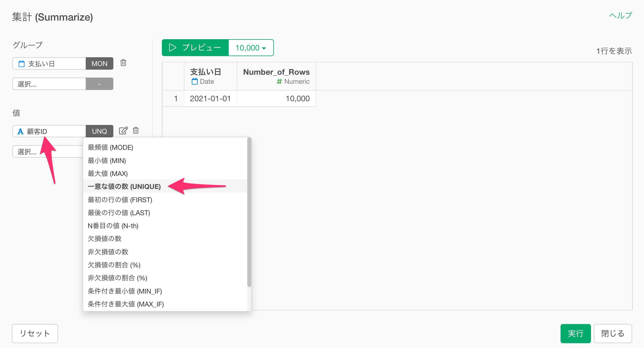This screenshot has width=644, height=348.
Task: Select 最初の行の値 (FIRST) option
Action: pos(120,200)
